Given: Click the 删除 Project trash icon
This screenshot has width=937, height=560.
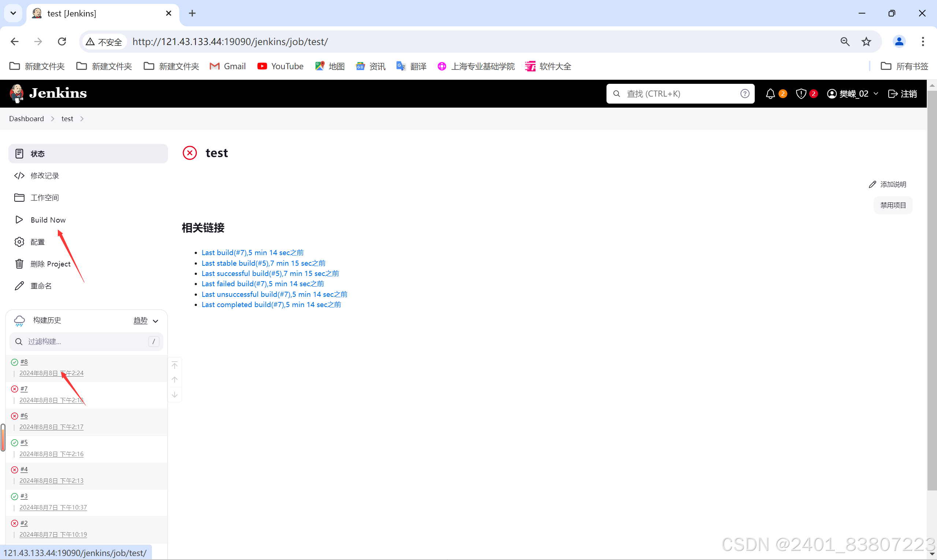Looking at the screenshot, I should pos(19,264).
